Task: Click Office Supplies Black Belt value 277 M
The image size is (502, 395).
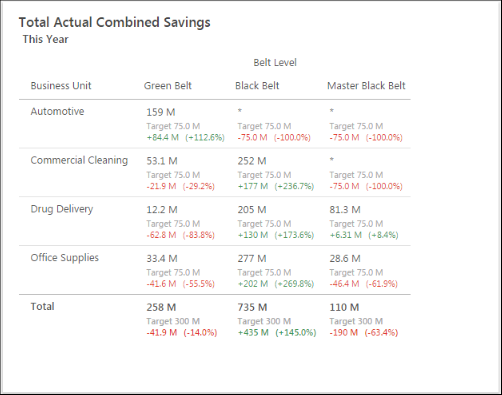Action: [x=252, y=258]
